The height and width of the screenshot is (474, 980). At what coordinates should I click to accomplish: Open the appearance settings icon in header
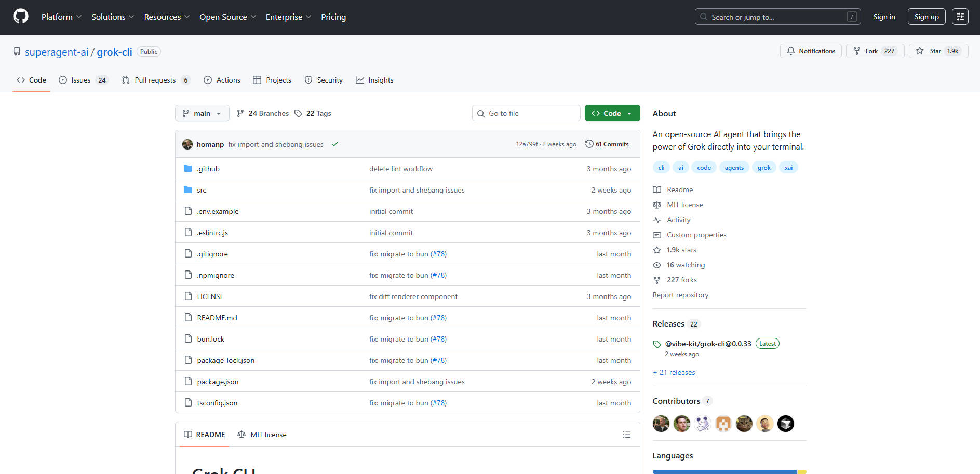click(960, 17)
